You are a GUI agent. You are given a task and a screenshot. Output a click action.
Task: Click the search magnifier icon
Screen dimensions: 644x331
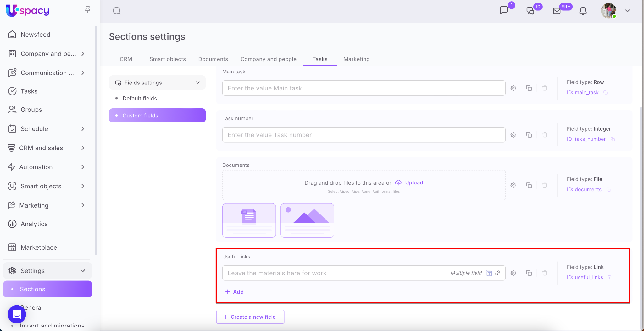click(x=117, y=11)
